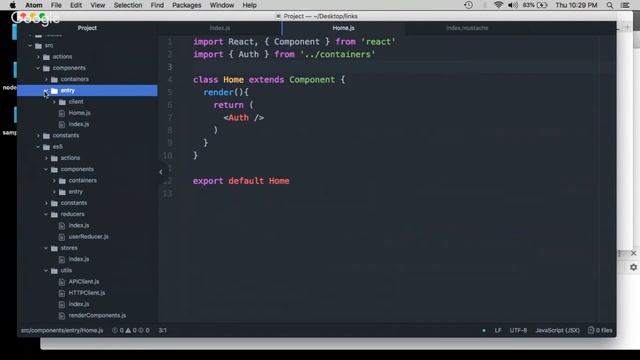Image resolution: width=640 pixels, height=360 pixels.
Task: Collapse the src folder chevron
Action: 30,46
